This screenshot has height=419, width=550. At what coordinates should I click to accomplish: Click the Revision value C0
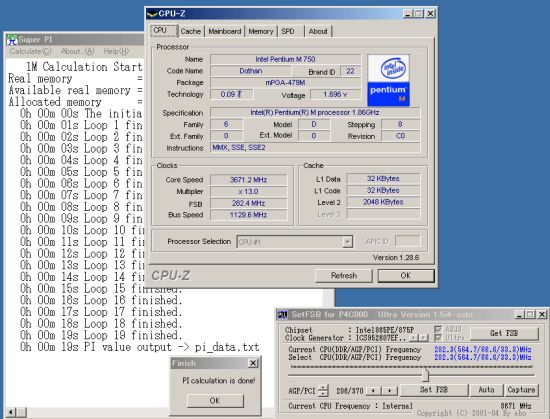(400, 136)
